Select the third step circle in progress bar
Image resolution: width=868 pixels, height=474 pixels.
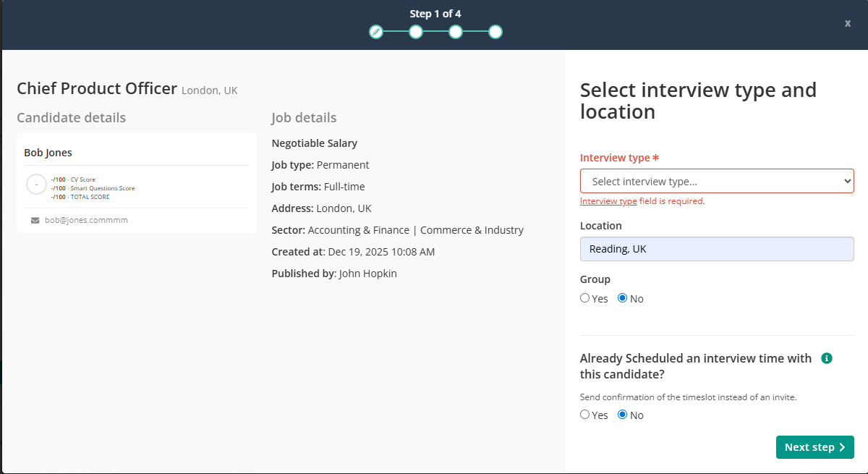click(455, 32)
